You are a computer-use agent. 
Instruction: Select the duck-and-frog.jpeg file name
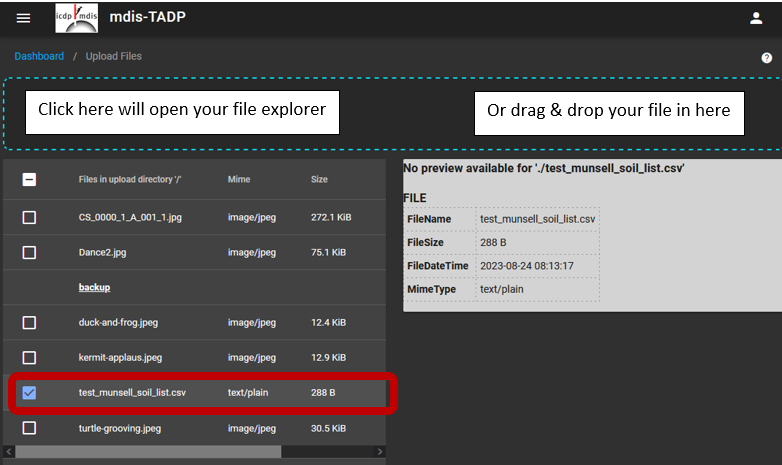tap(118, 323)
